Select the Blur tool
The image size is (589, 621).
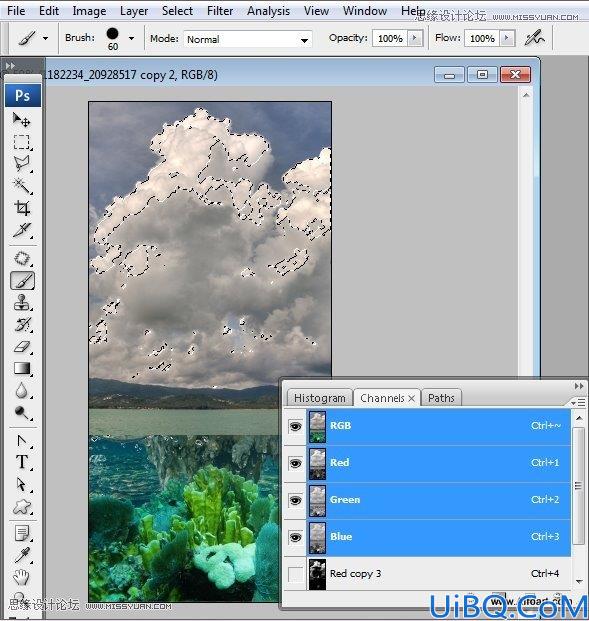click(21, 391)
